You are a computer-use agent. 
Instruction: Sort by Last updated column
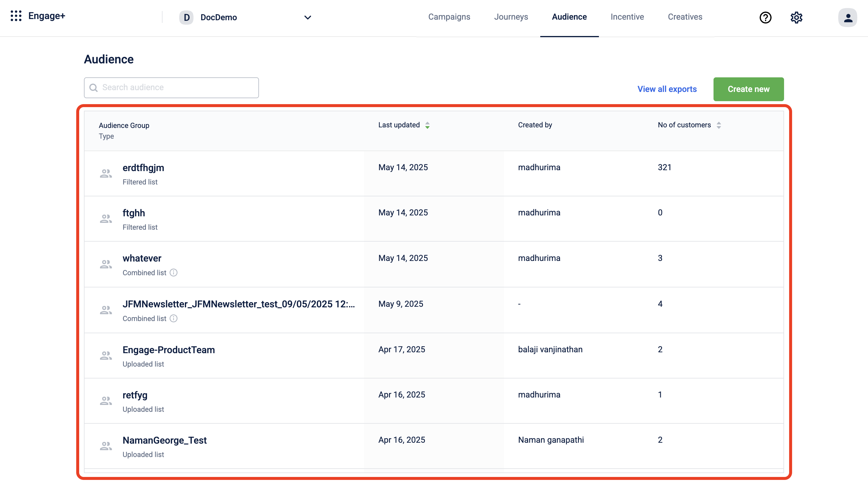coord(427,125)
